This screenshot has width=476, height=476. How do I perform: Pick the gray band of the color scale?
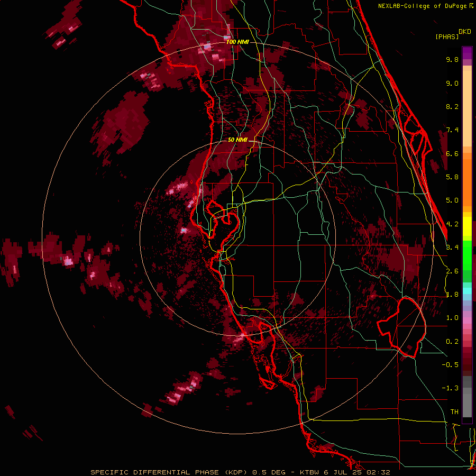click(x=467, y=397)
